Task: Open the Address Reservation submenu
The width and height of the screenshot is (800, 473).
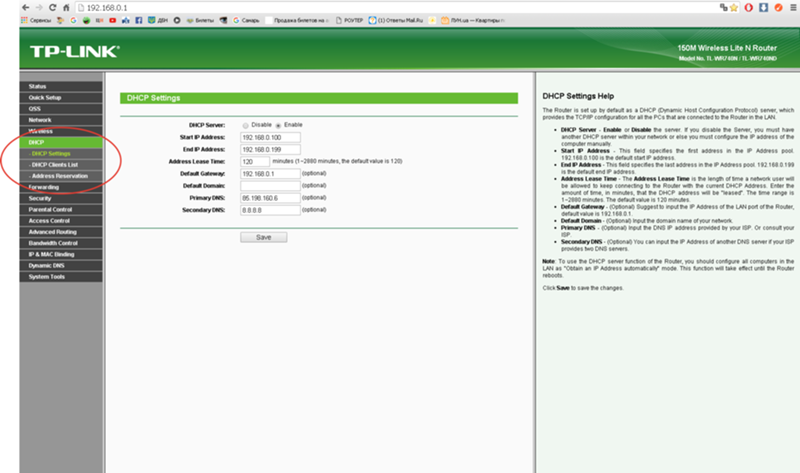Action: pos(61,176)
